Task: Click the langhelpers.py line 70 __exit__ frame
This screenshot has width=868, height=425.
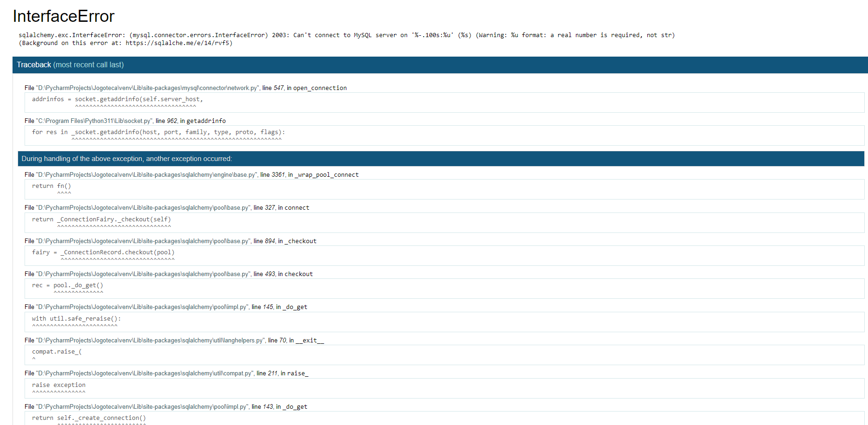Action: 174,341
